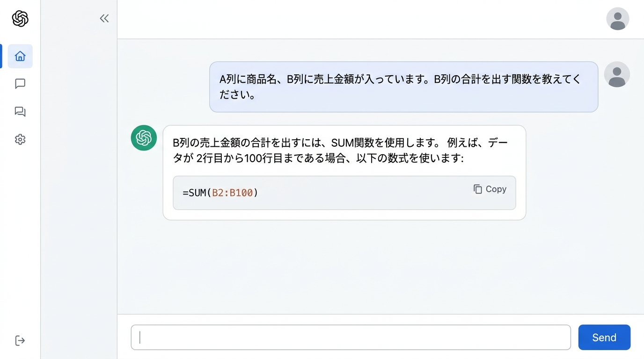Click the green assistant avatar icon
This screenshot has width=644, height=359.
point(144,138)
